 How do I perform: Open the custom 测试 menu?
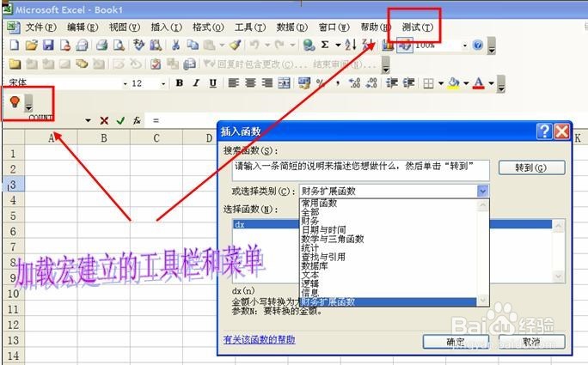(x=418, y=27)
